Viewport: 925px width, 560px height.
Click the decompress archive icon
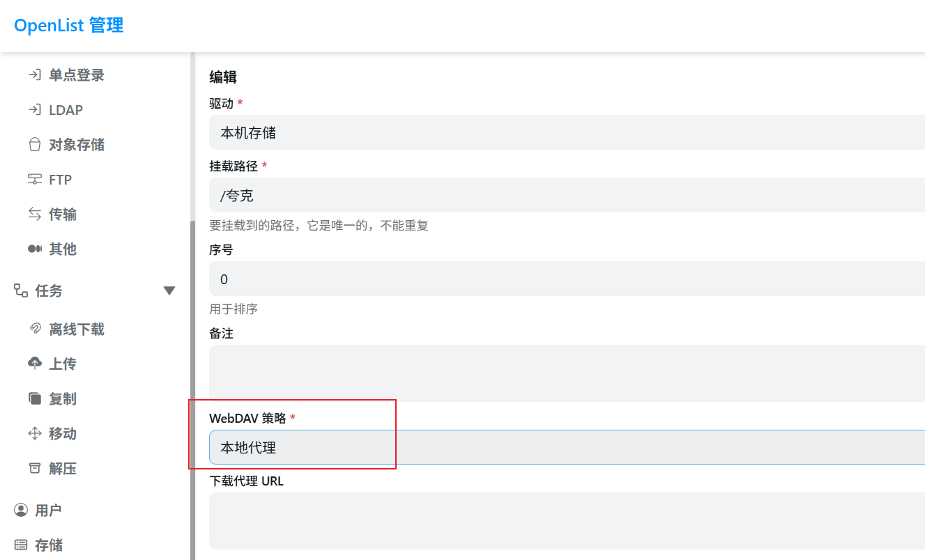pyautogui.click(x=34, y=468)
